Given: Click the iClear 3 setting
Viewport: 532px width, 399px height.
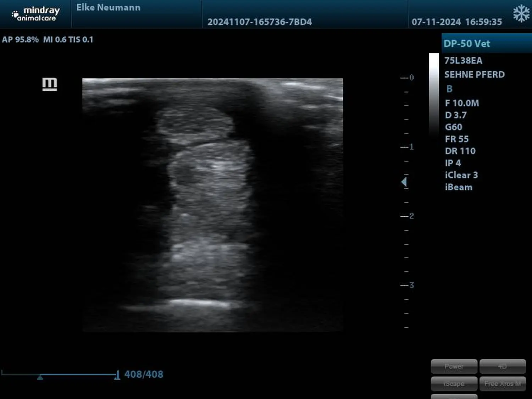Looking at the screenshot, I should (461, 175).
